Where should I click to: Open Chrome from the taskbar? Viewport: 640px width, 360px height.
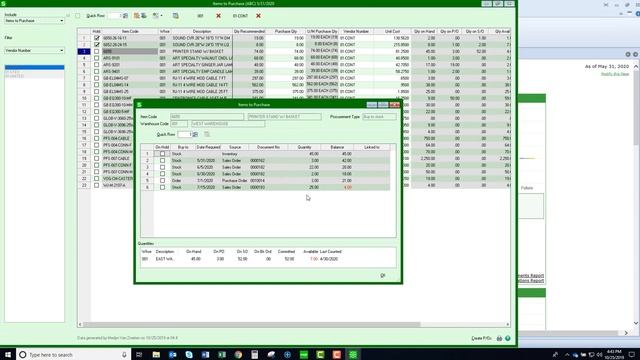238,355
